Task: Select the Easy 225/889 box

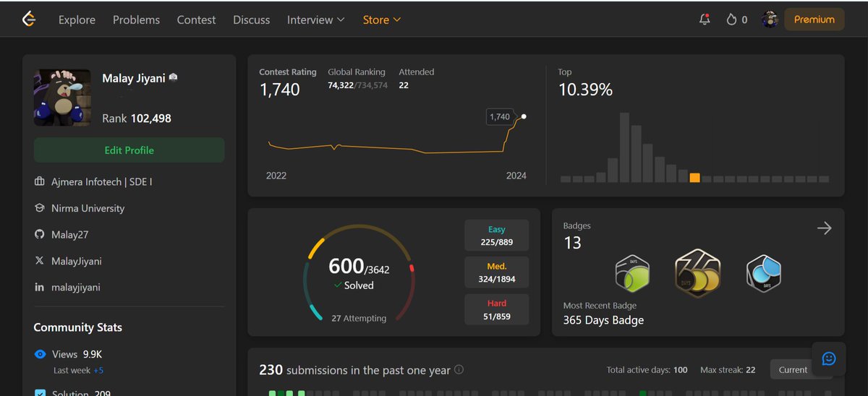Action: click(497, 236)
